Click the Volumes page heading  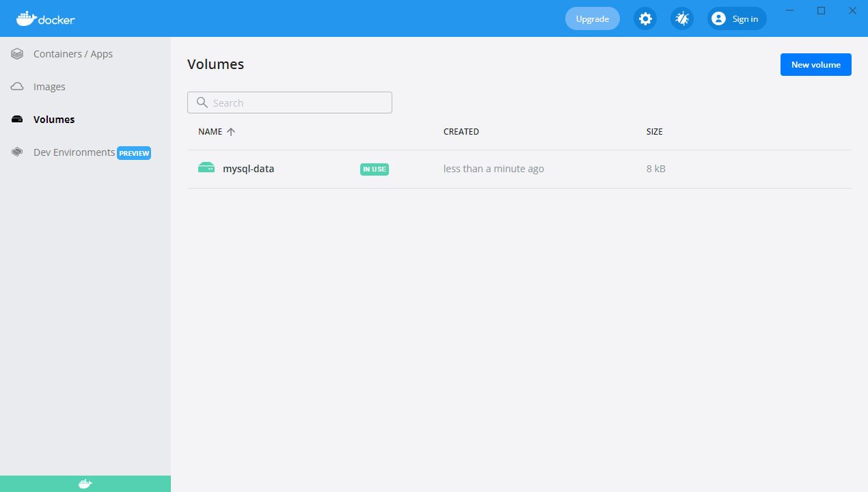click(216, 64)
